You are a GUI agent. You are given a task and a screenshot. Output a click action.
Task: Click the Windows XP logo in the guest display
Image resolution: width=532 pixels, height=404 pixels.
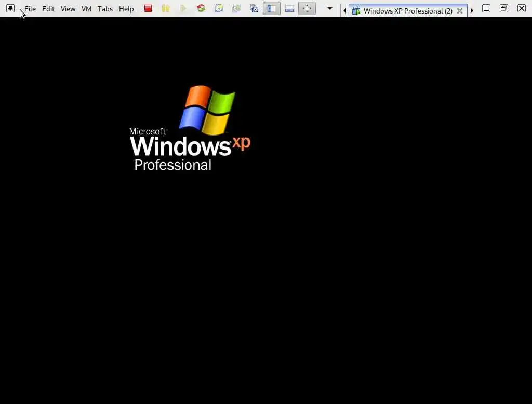(190, 128)
